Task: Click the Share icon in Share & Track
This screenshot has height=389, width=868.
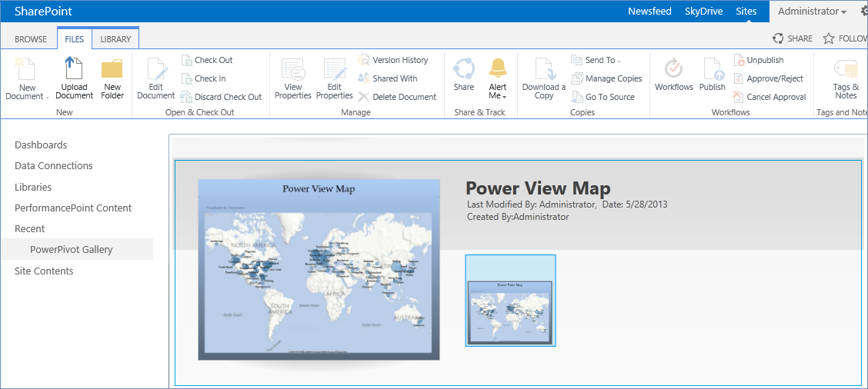Action: (x=464, y=68)
